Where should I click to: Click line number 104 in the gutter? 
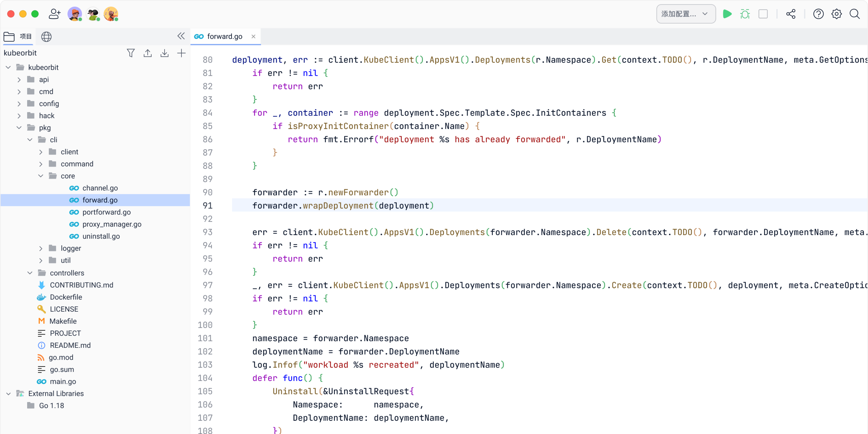tap(205, 378)
